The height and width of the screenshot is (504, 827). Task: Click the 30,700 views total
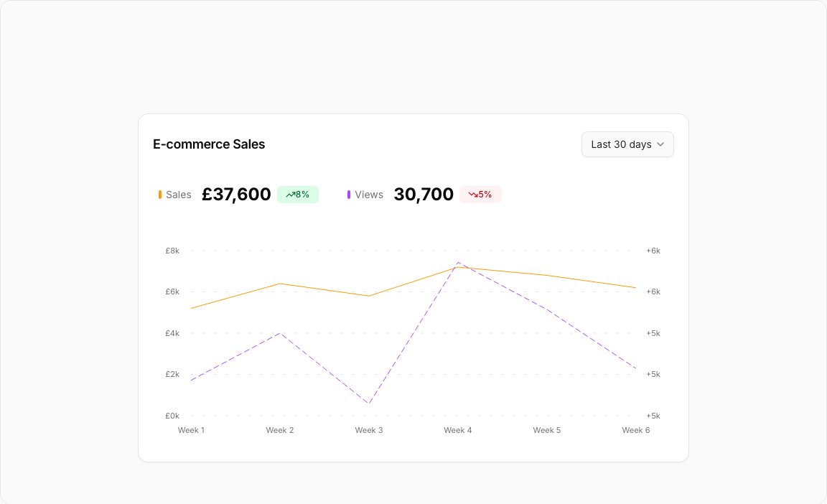424,195
